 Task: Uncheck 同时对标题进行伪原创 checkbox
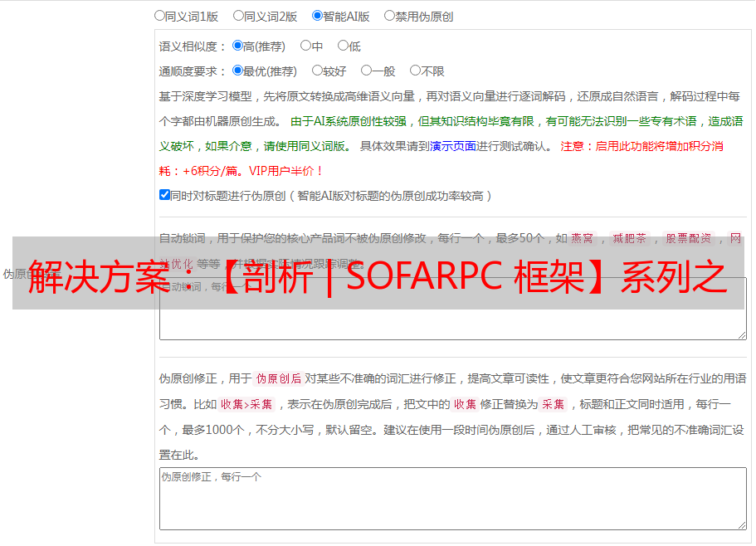(164, 195)
